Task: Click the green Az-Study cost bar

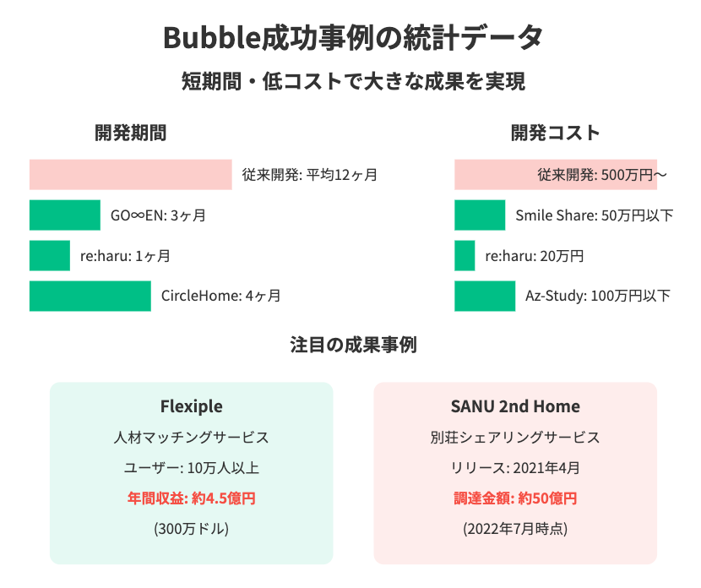Action: pyautogui.click(x=485, y=296)
